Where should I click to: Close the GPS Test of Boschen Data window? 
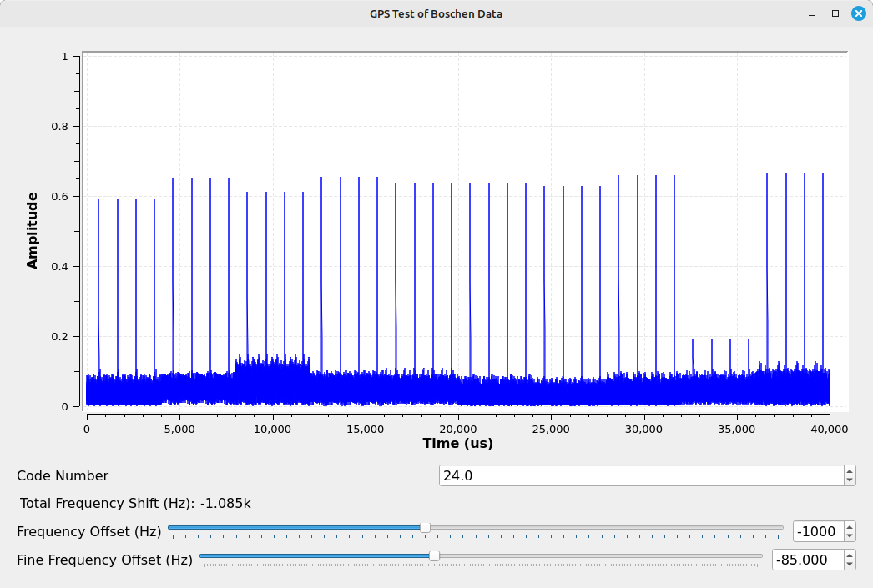(858, 13)
